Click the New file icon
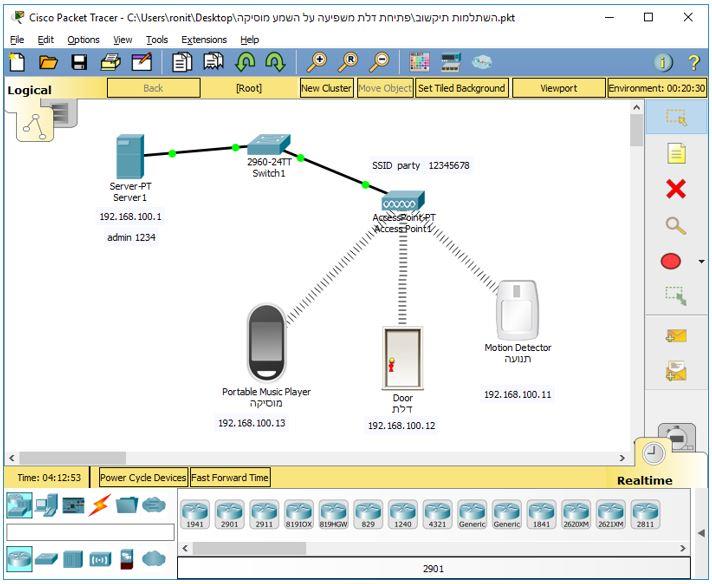This screenshot has width=712, height=584. 18,62
